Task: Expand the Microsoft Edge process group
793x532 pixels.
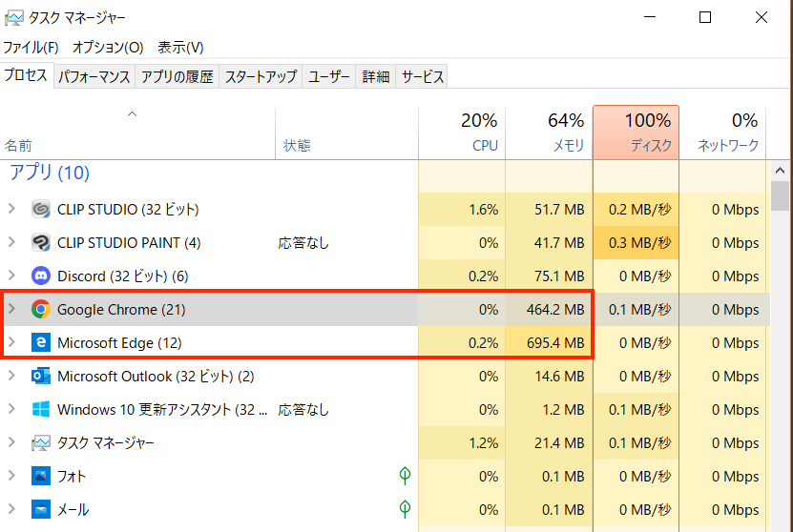Action: [x=11, y=342]
